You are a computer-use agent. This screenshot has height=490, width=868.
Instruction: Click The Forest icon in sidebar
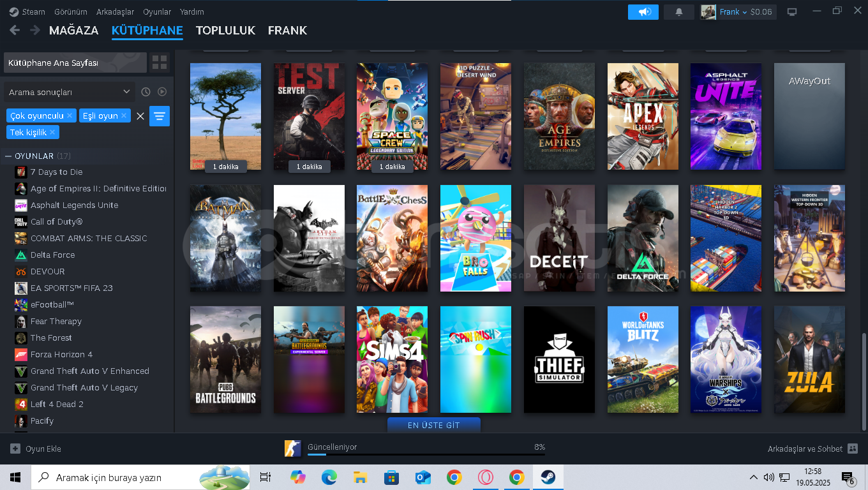point(21,338)
